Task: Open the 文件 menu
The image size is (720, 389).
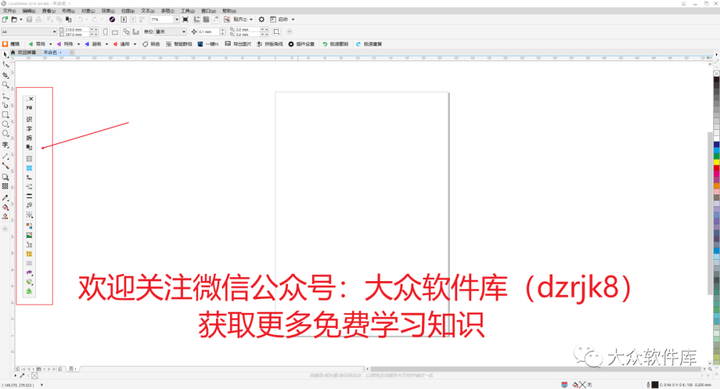Action: 9,11
